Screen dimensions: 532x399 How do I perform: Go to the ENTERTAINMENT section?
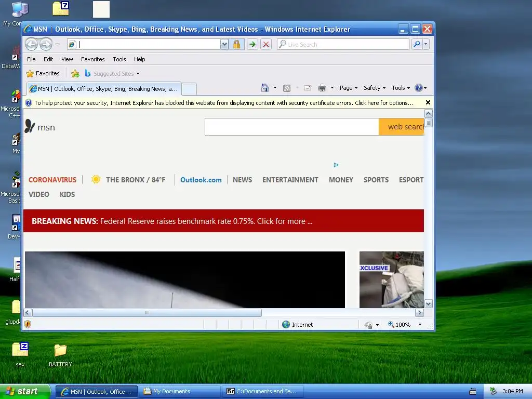(290, 180)
